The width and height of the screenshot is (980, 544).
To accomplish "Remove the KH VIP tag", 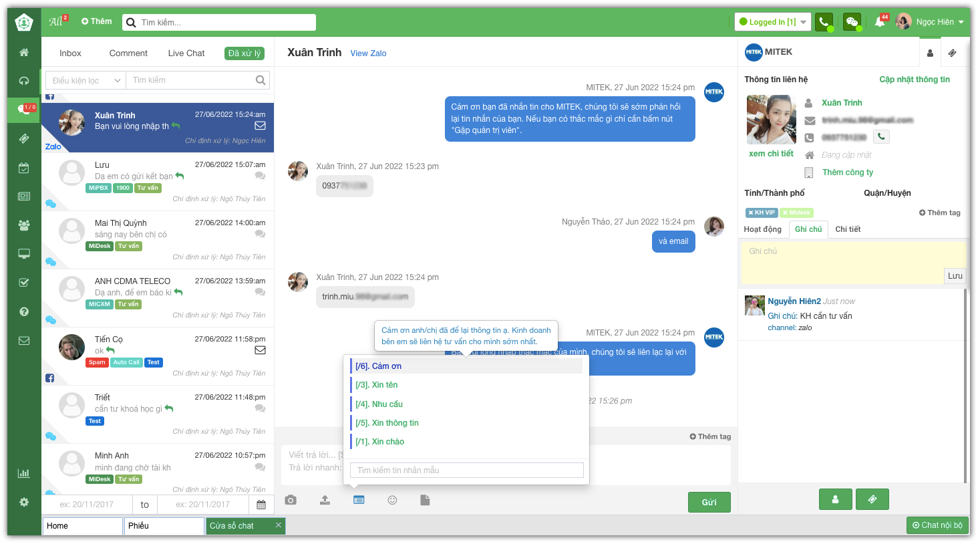I will [751, 213].
